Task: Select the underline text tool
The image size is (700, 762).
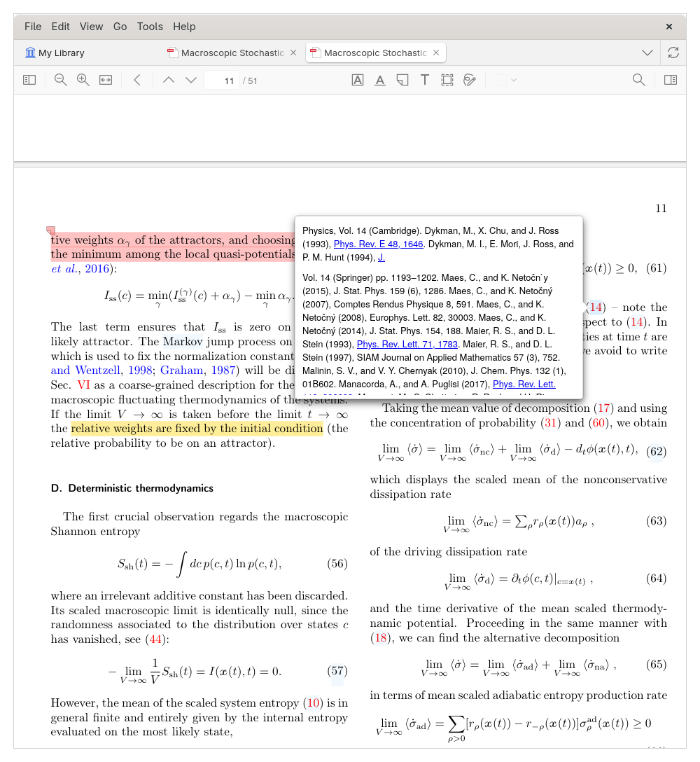Action: [x=380, y=80]
